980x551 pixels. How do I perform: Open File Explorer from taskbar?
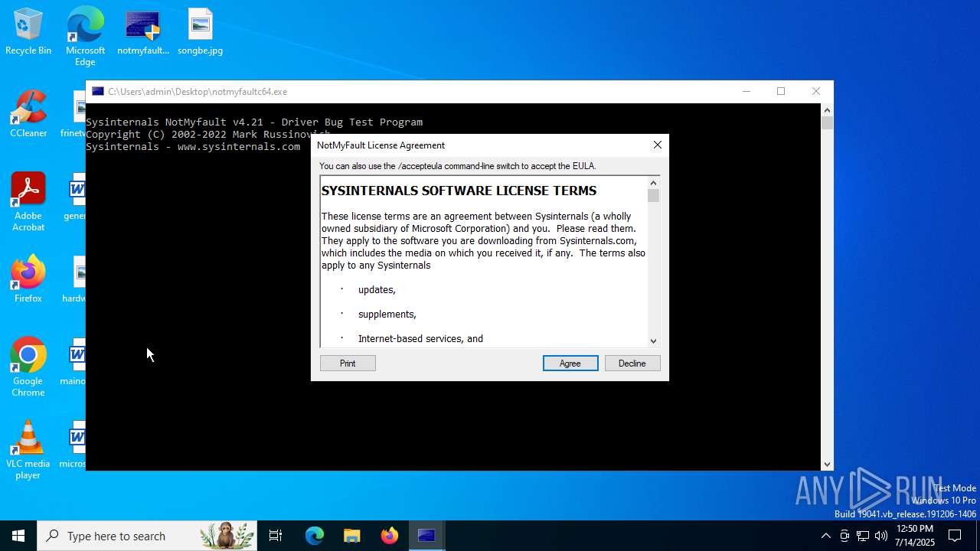(351, 536)
